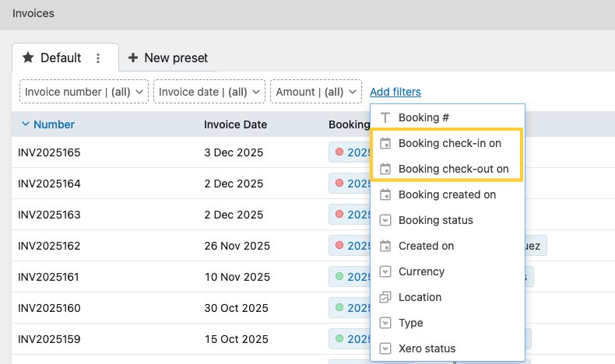Pick Xero status filter option
This screenshot has height=364, width=615.
click(427, 348)
